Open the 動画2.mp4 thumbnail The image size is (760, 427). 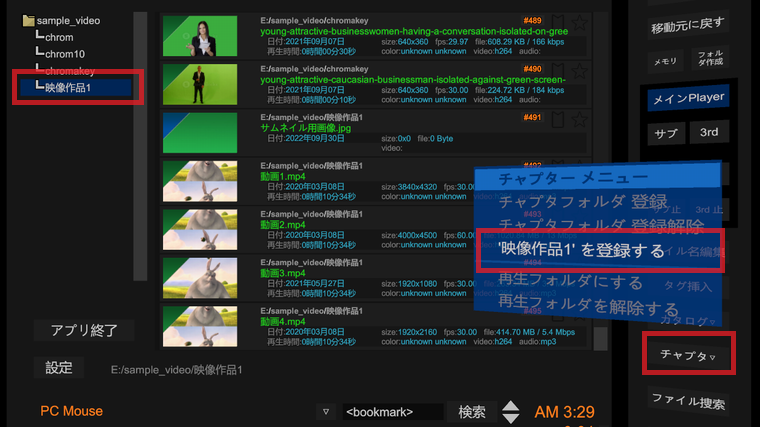click(x=200, y=230)
